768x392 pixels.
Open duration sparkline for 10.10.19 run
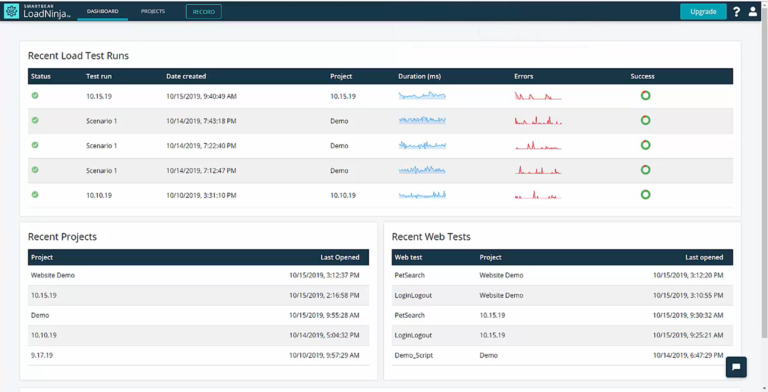point(422,195)
